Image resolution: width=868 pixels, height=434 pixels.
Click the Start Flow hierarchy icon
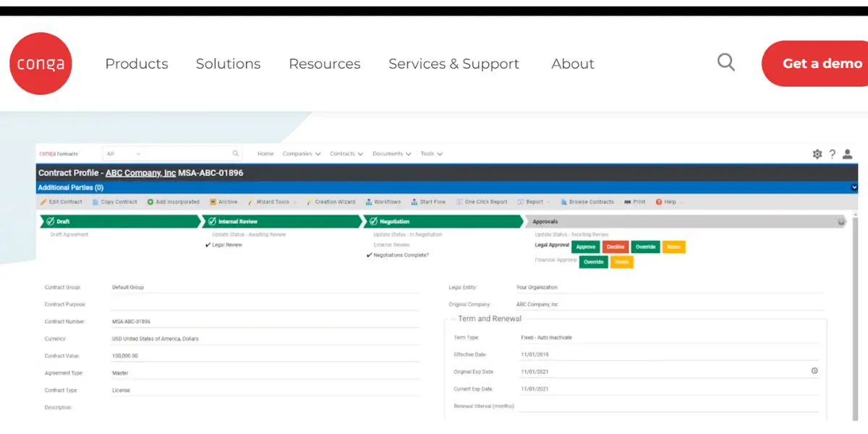(414, 202)
